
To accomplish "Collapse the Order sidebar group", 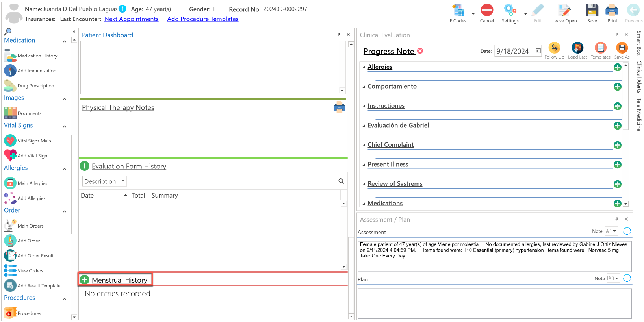I will coord(65,211).
